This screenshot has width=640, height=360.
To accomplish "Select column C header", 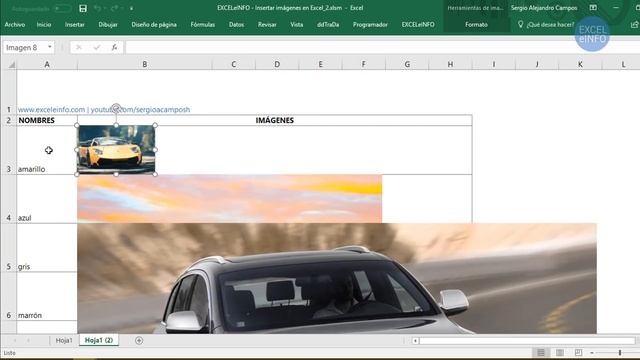I will point(233,64).
